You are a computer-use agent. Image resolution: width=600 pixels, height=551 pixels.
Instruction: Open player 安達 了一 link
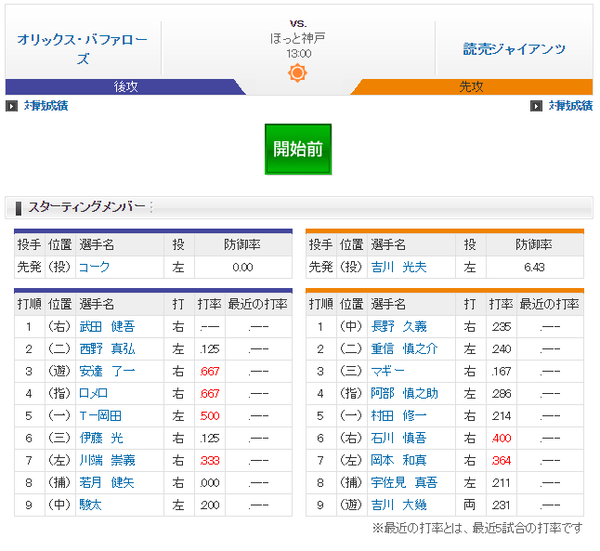pos(107,371)
